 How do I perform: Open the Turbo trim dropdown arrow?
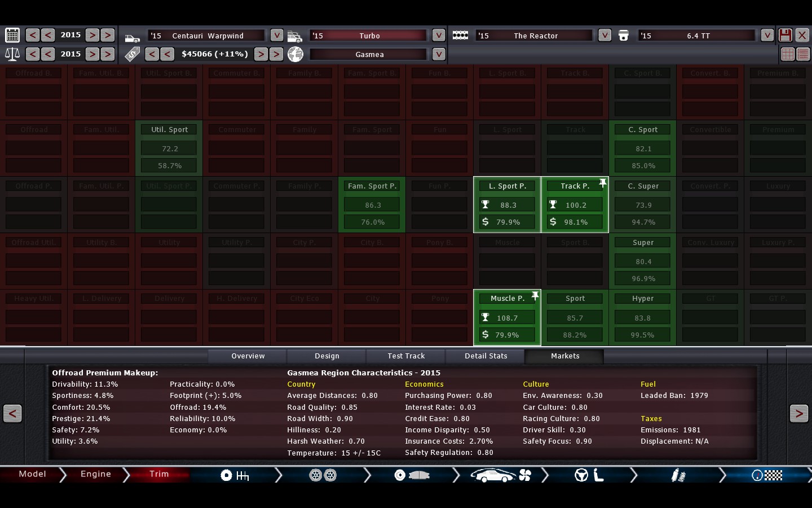pyautogui.click(x=439, y=35)
